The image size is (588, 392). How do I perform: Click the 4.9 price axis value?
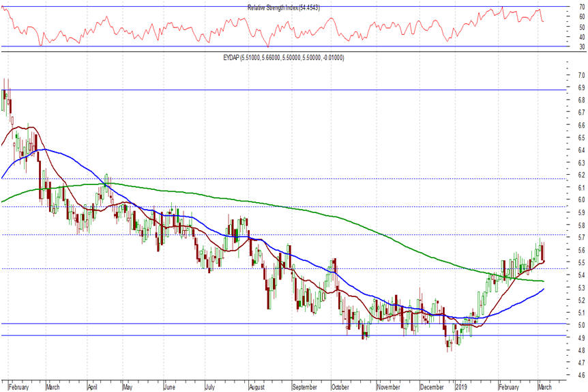(581, 337)
